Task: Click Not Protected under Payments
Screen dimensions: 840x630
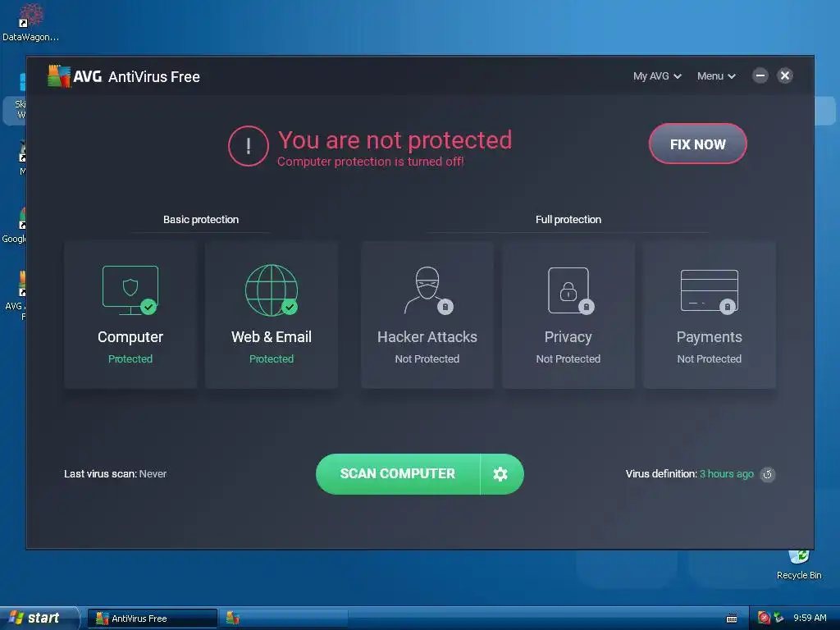Action: tap(709, 359)
